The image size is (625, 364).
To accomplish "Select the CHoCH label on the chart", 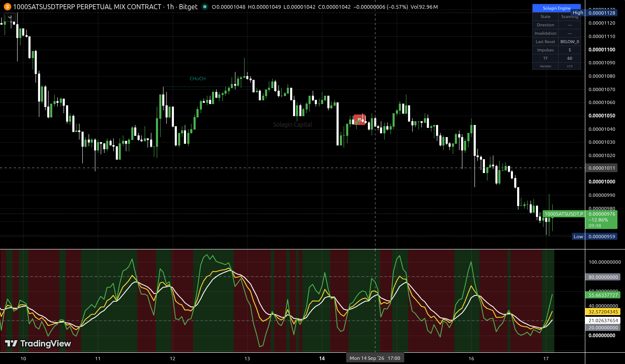I will click(197, 79).
